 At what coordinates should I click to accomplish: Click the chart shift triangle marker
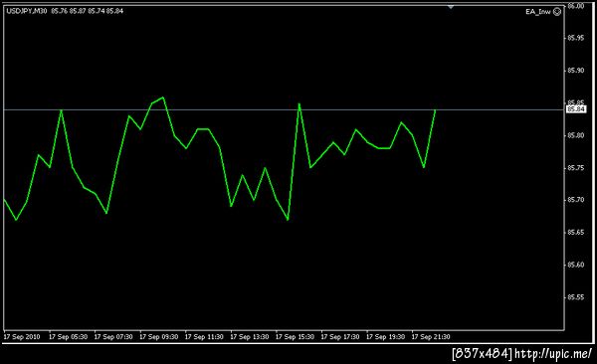tap(451, 7)
